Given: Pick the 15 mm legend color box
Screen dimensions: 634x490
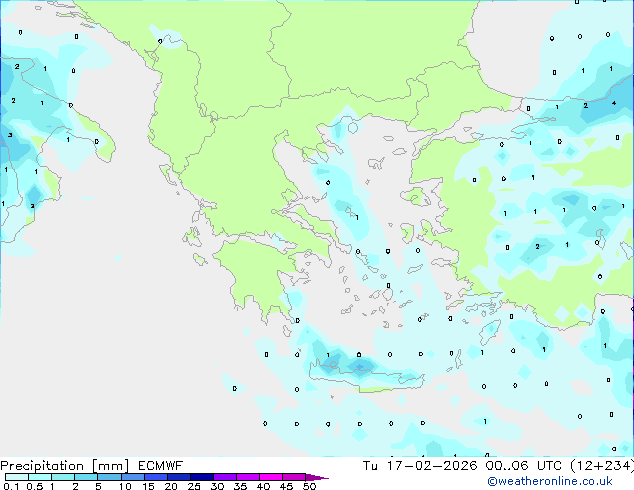Looking at the screenshot, I should pyautogui.click(x=156, y=477).
